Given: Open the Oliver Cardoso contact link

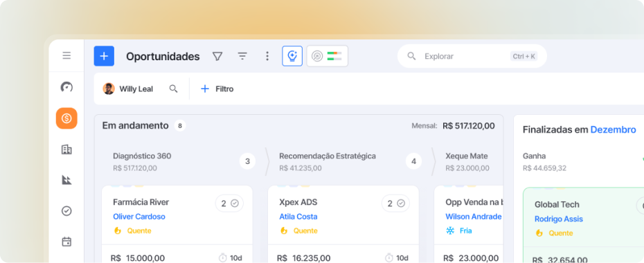Looking at the screenshot, I should (139, 217).
